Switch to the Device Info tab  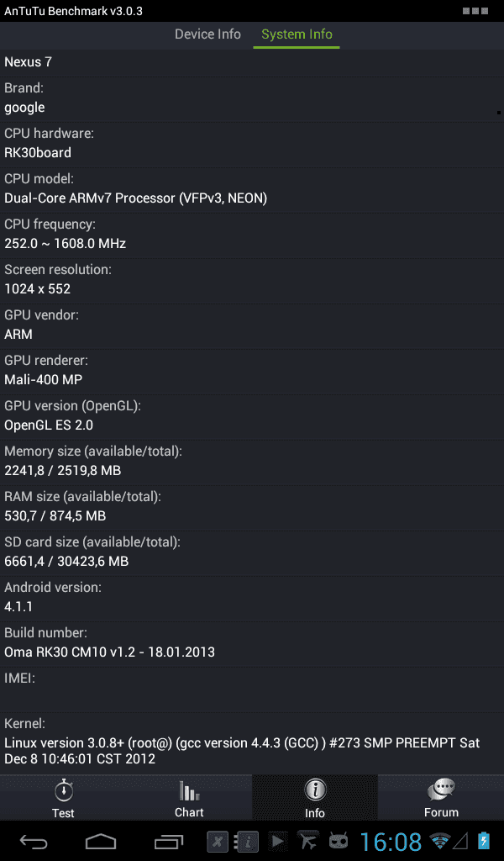pos(207,34)
